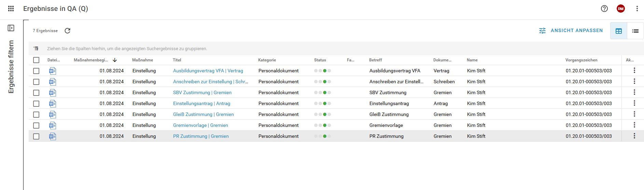The height and width of the screenshot is (190, 644).
Task: Open actions menu for SBV Zustimmung row
Action: 634,92
